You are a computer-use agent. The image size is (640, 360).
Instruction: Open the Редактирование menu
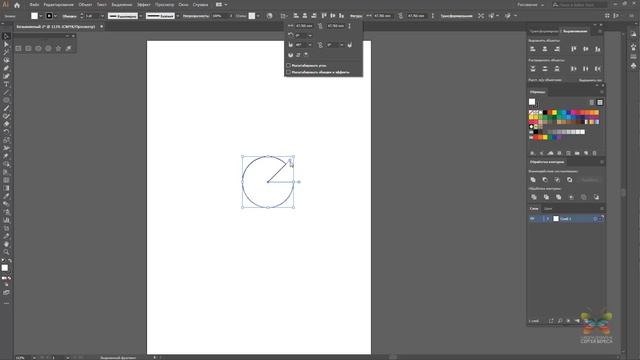pyautogui.click(x=59, y=5)
